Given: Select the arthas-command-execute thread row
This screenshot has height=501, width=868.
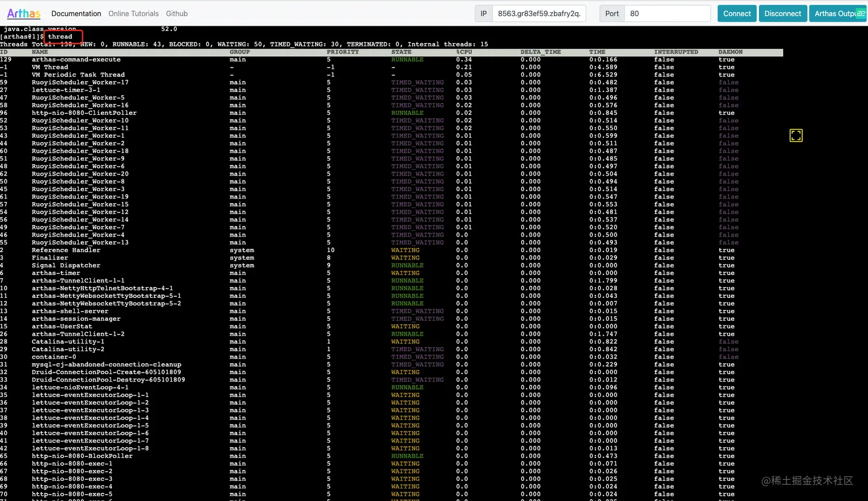Looking at the screenshot, I should (x=392, y=60).
